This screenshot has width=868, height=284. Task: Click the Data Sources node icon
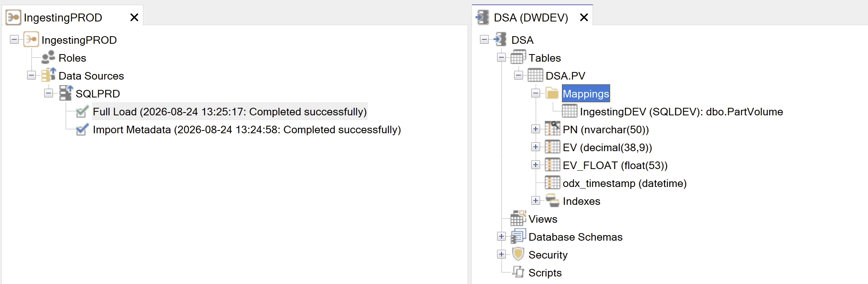pos(49,75)
